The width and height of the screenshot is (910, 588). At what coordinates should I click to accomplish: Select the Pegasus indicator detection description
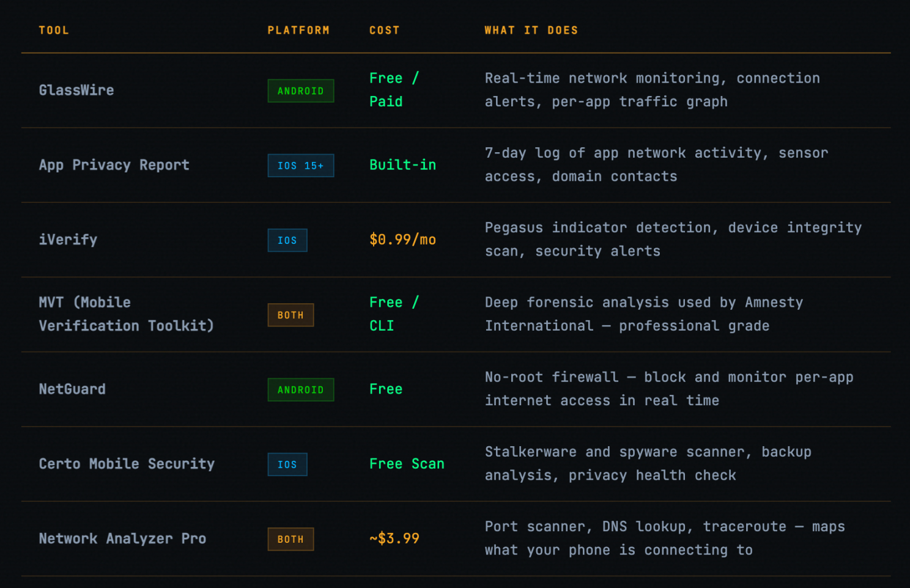[673, 240]
